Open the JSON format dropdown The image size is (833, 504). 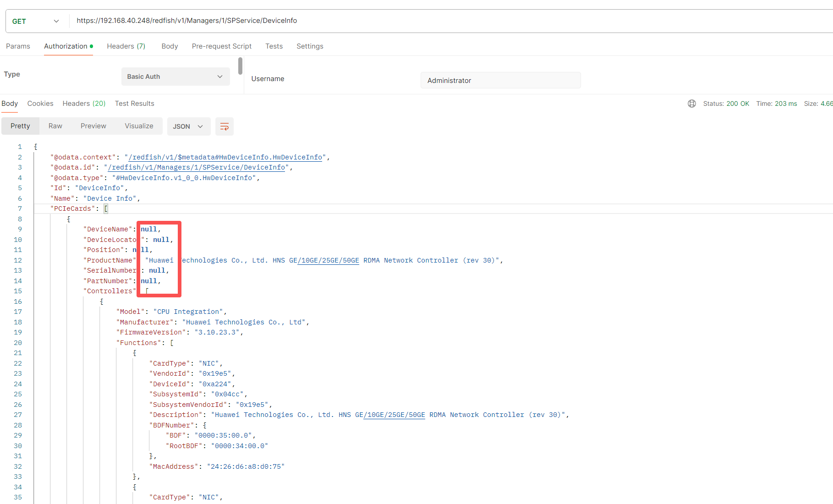188,126
